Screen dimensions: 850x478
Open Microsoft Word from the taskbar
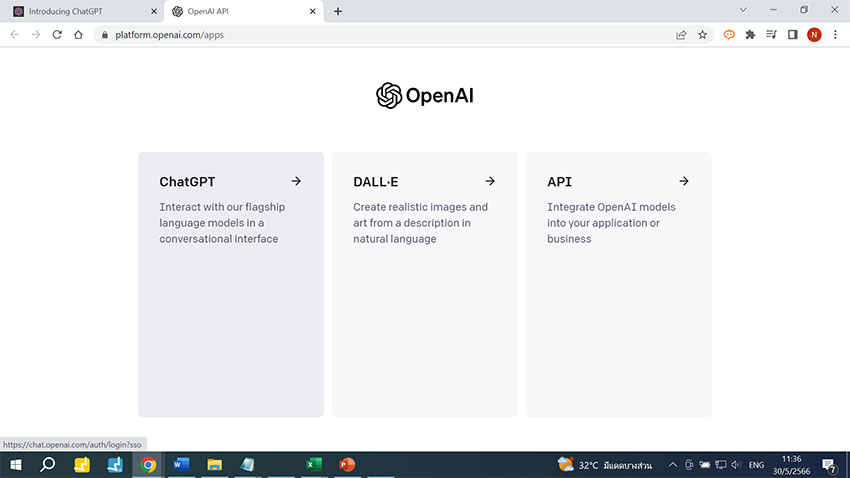pyautogui.click(x=181, y=465)
